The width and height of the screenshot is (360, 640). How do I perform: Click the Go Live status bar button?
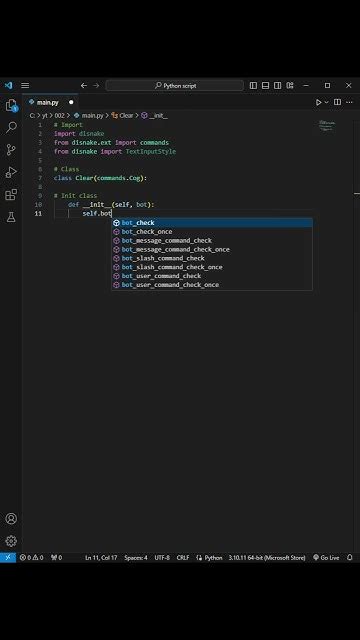[x=326, y=558]
